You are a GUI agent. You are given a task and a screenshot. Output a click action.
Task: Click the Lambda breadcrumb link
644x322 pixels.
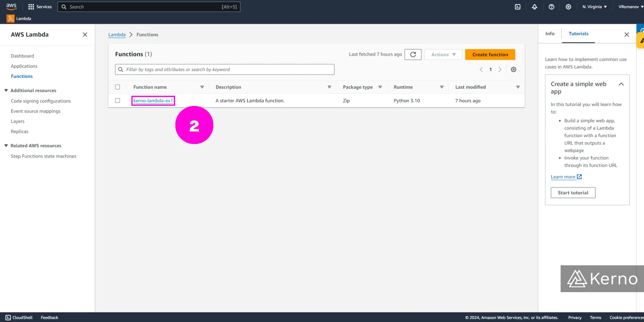117,35
